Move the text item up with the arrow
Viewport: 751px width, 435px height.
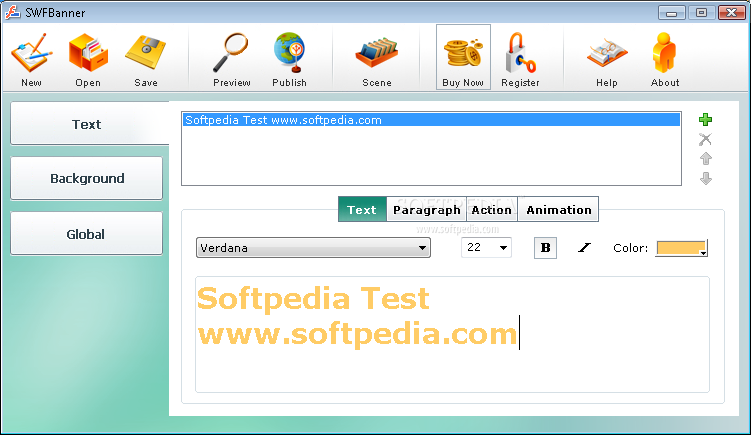pyautogui.click(x=705, y=159)
